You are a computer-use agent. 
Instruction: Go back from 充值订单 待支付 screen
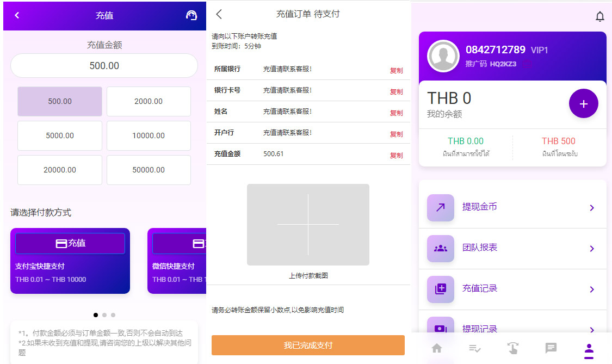pyautogui.click(x=219, y=15)
